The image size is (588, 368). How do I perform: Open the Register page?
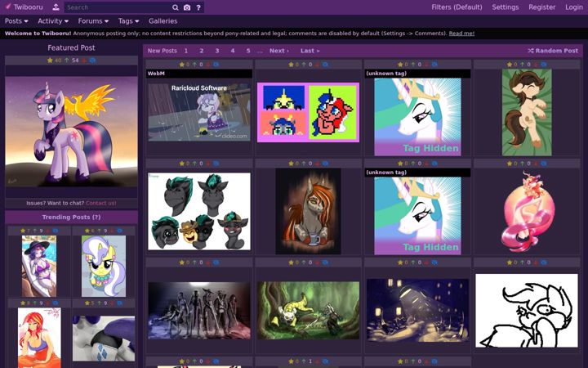coord(542,7)
